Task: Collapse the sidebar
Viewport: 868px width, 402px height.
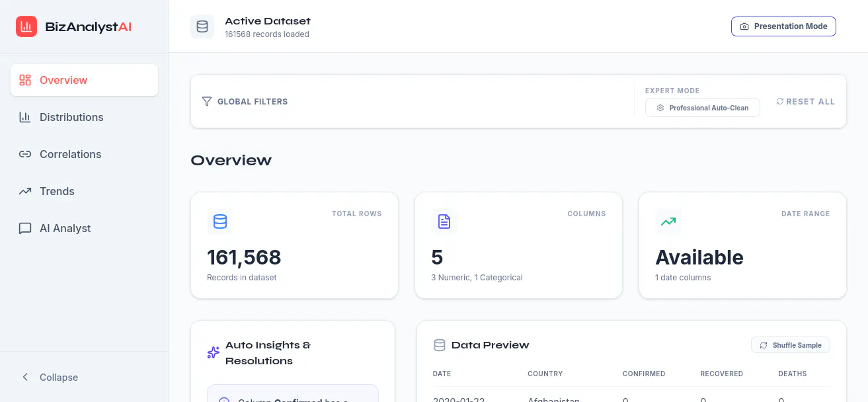Action: tap(84, 377)
